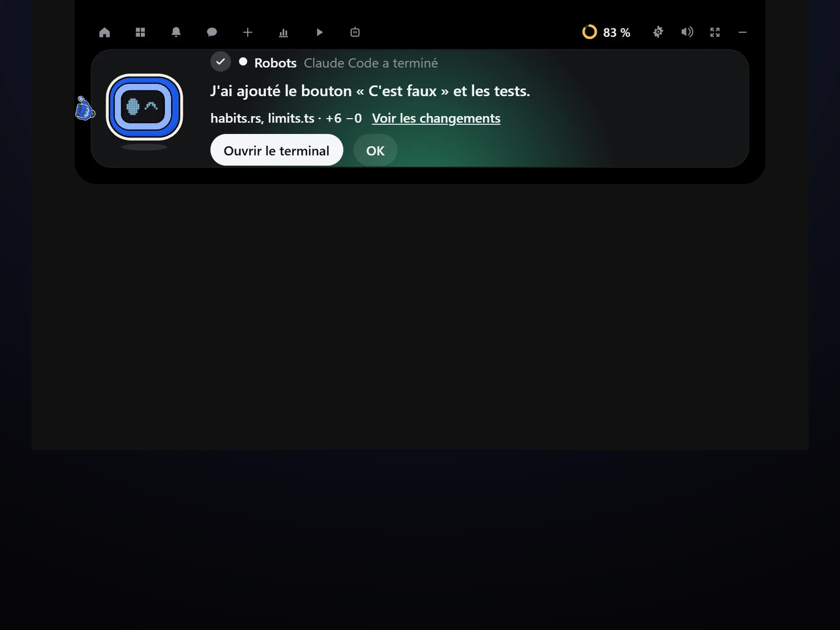This screenshot has width=840, height=630.
Task: Go to the home icon
Action: [104, 33]
